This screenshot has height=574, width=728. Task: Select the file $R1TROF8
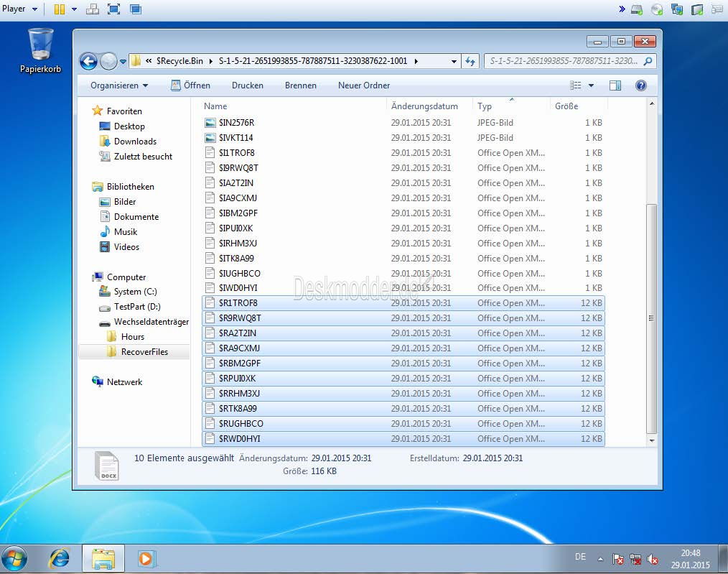tap(403, 303)
